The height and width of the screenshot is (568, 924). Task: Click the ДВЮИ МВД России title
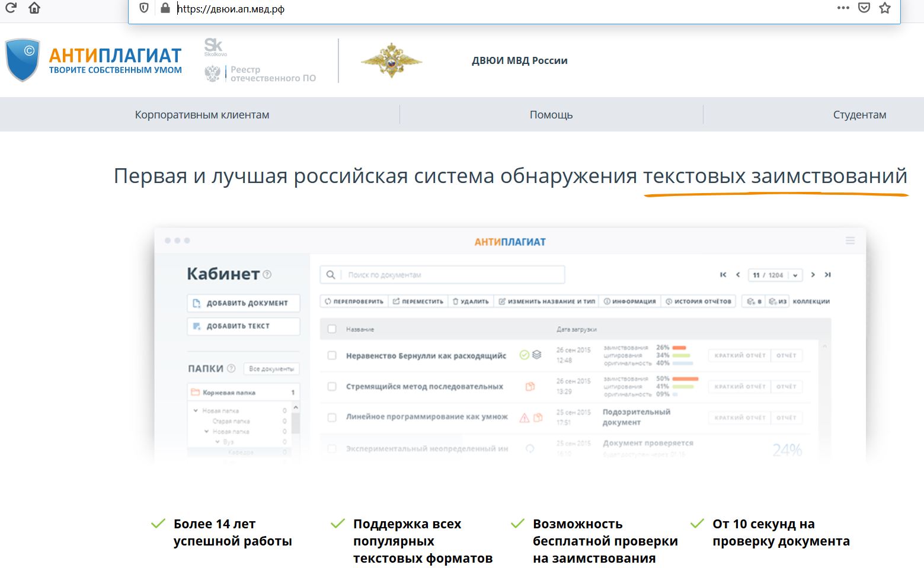pyautogui.click(x=519, y=60)
